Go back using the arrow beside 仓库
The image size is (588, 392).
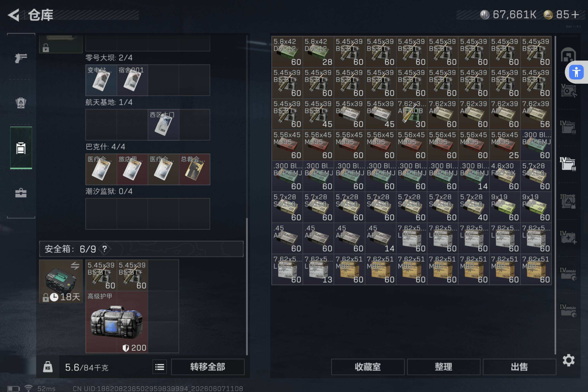click(14, 15)
